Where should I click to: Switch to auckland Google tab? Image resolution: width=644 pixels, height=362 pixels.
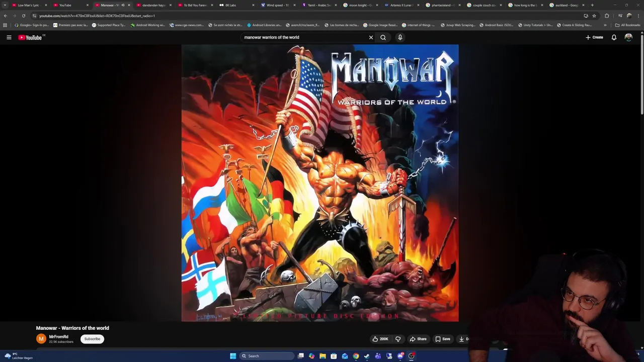[566, 5]
